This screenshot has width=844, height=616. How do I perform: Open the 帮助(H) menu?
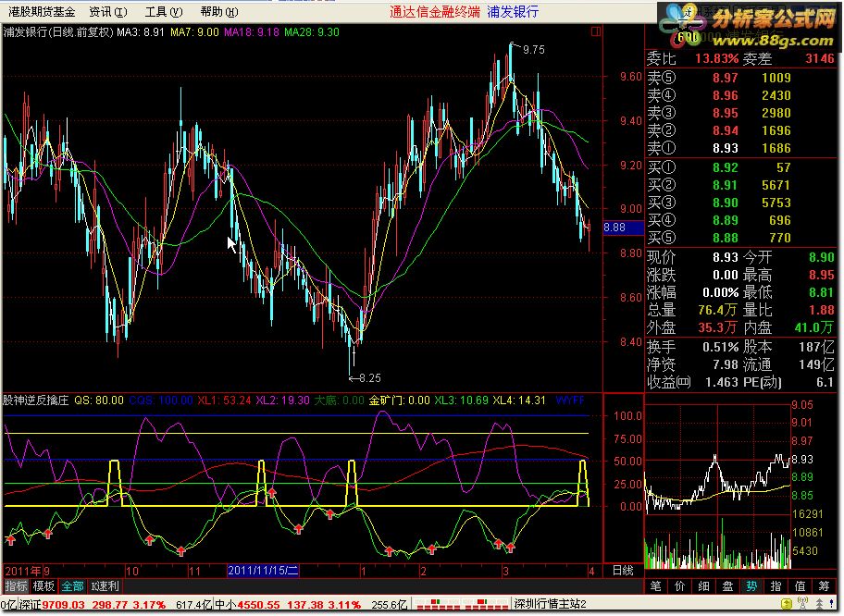click(218, 11)
